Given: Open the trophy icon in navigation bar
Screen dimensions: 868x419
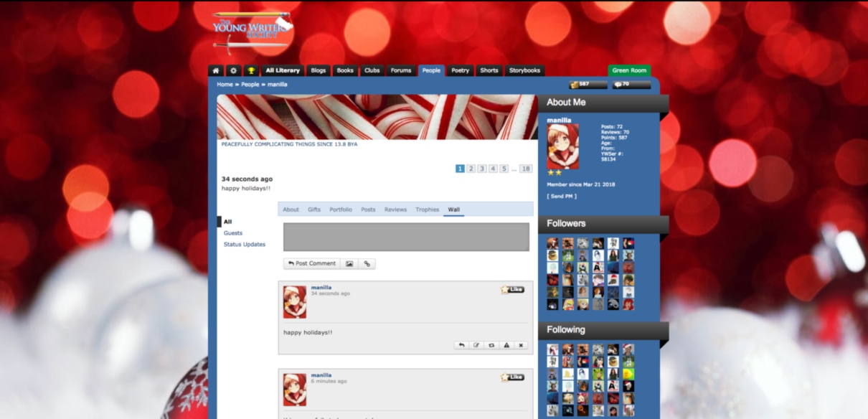Looking at the screenshot, I should point(251,70).
